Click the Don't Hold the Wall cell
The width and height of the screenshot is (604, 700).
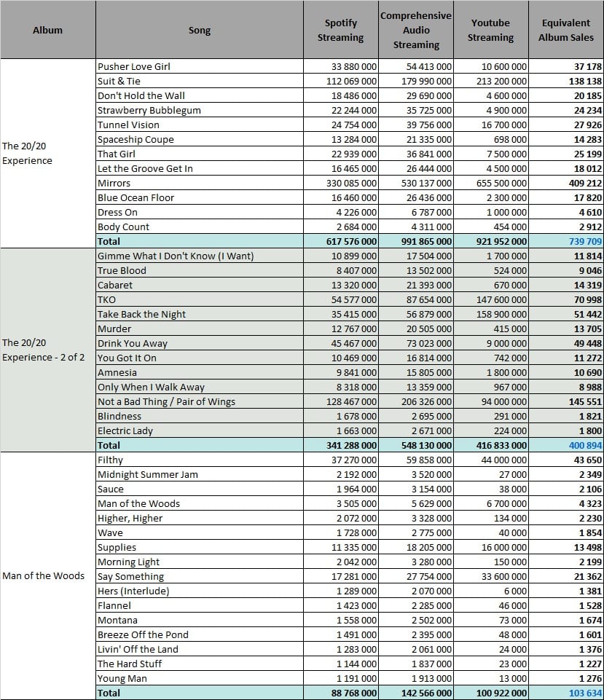(x=200, y=95)
